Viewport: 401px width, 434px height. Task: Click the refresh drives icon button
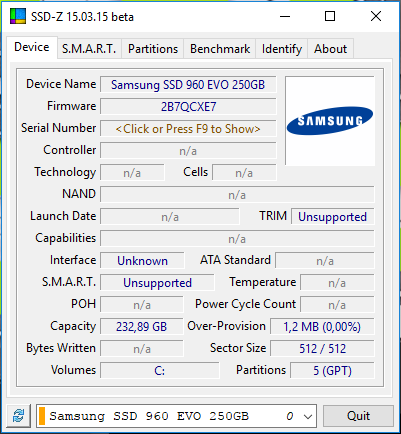tap(19, 416)
